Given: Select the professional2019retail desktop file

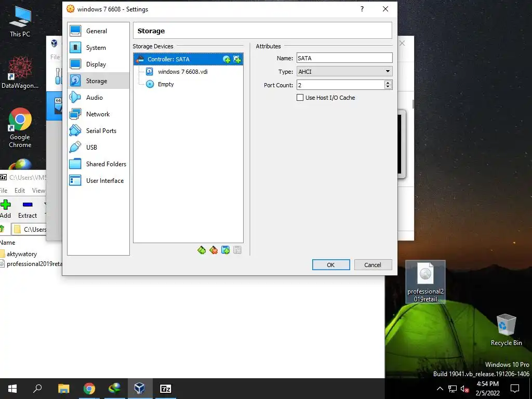Looking at the screenshot, I should (425, 282).
